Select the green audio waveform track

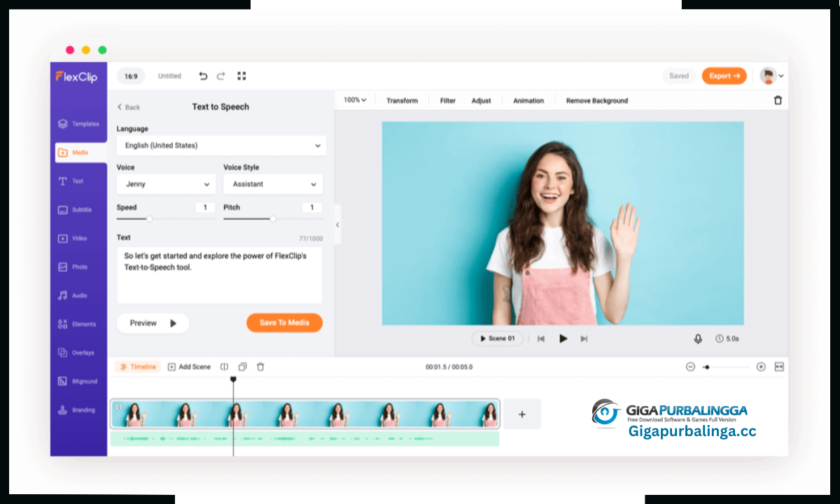pyautogui.click(x=305, y=439)
